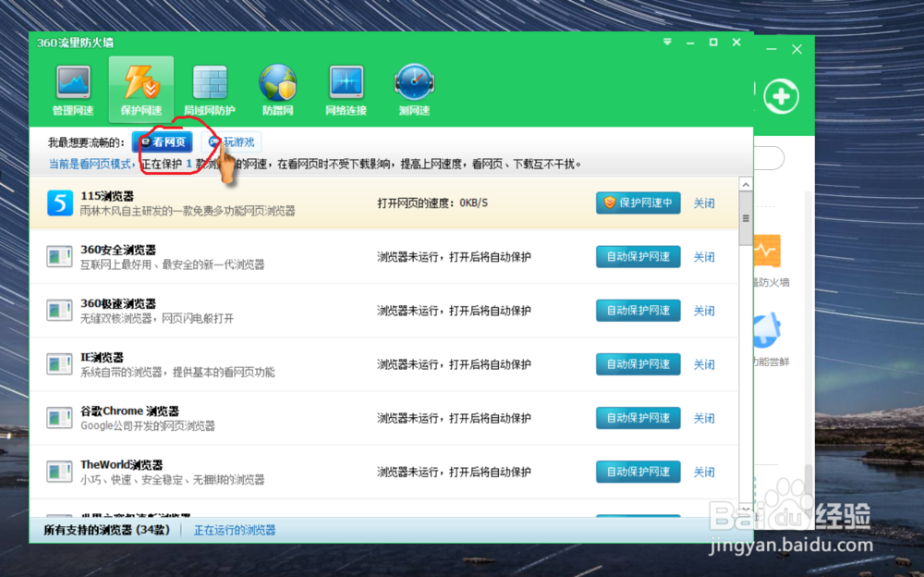Click the 谷歌Chrome浏览器 row icon
Screen dimensions: 924x577
coord(59,418)
